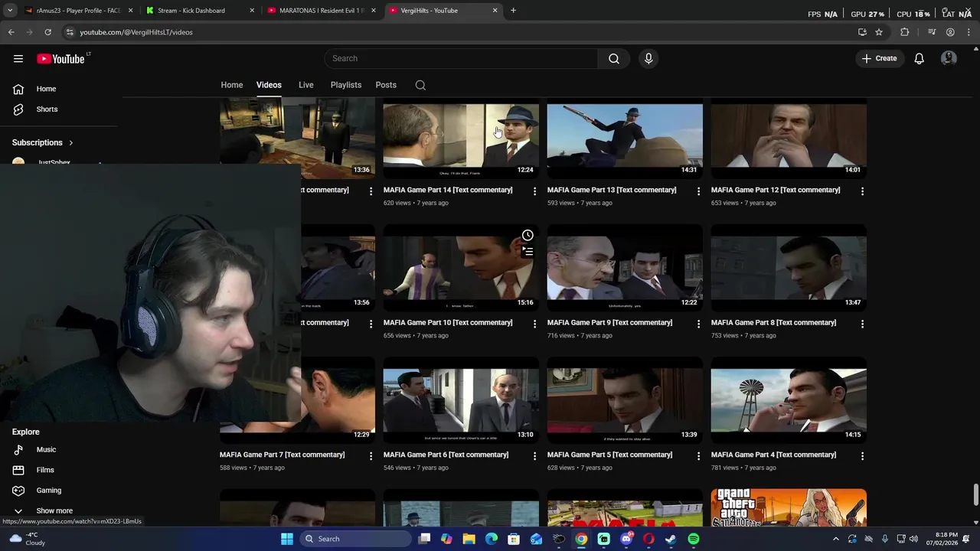Add Part 10 to Watch Later
The height and width of the screenshot is (551, 980).
pos(528,235)
